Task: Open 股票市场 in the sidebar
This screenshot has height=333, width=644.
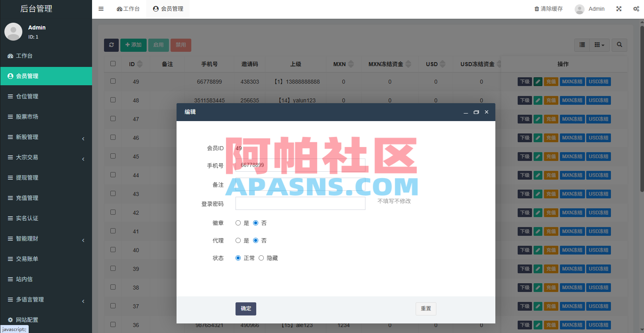Action: pos(46,117)
